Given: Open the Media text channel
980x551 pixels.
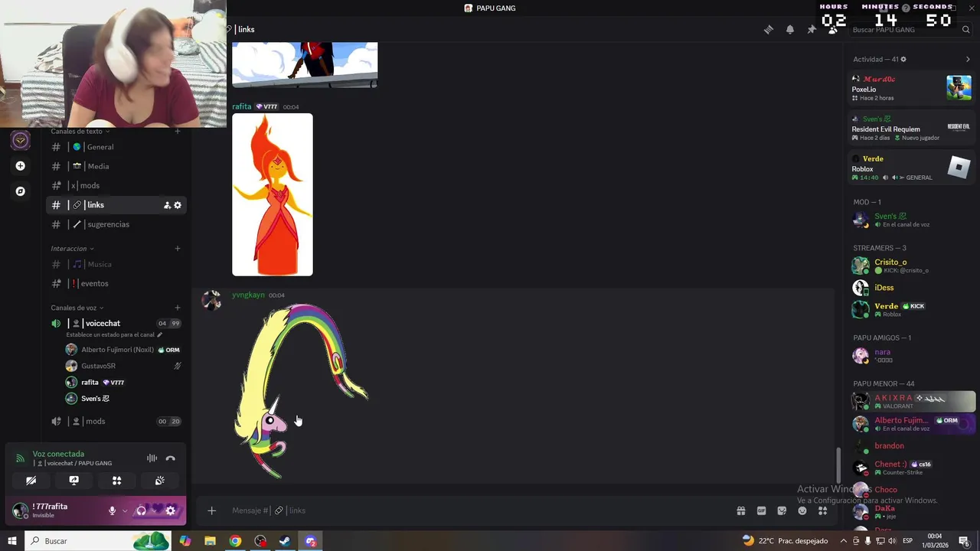Looking at the screenshot, I should tap(116, 166).
